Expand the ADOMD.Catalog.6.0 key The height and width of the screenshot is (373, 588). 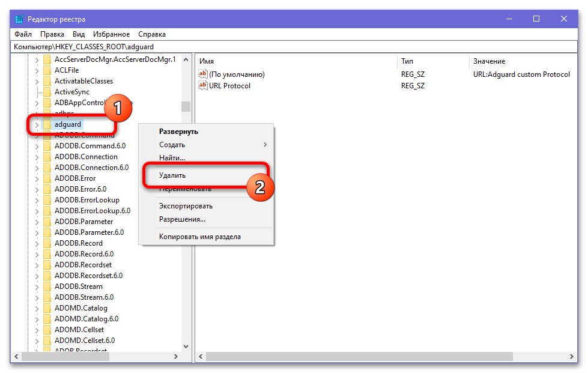point(37,319)
